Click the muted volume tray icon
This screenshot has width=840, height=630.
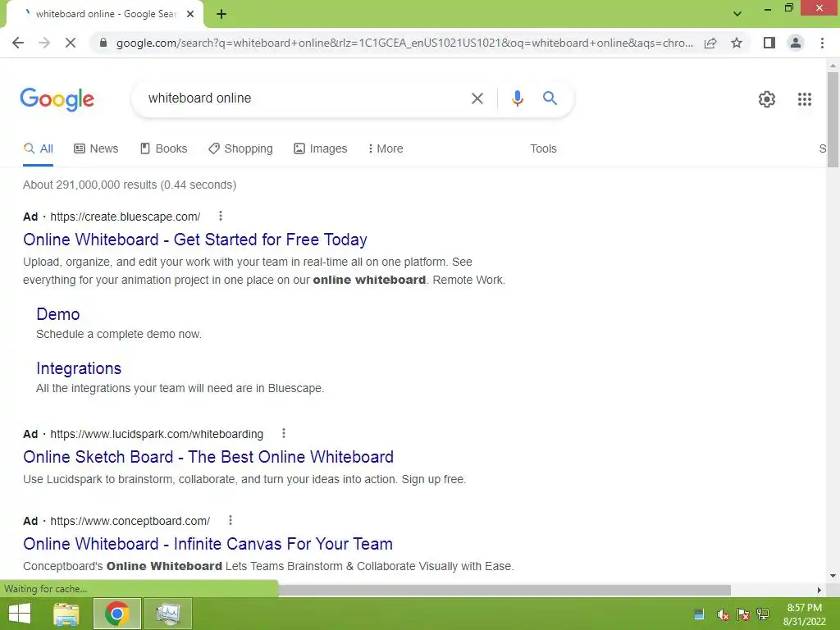point(723,614)
